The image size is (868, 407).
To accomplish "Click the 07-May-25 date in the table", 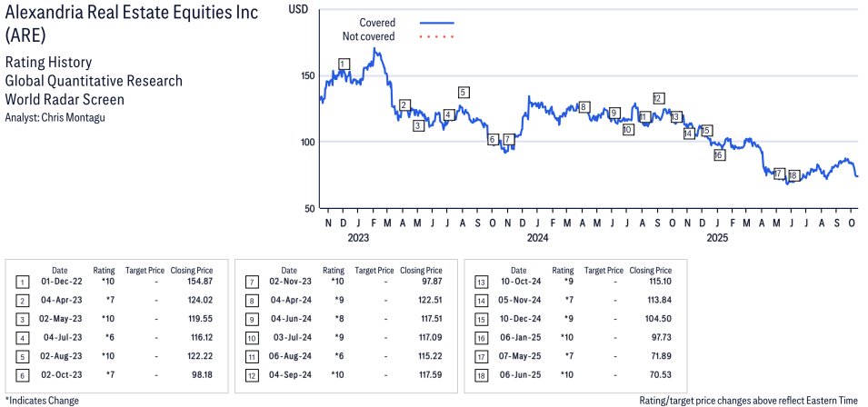I will pos(518,355).
